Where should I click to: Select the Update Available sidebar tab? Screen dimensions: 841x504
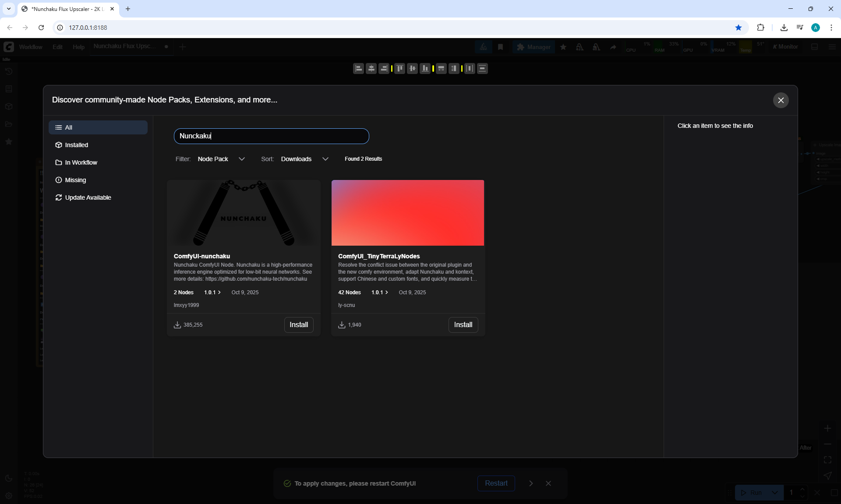[88, 197]
